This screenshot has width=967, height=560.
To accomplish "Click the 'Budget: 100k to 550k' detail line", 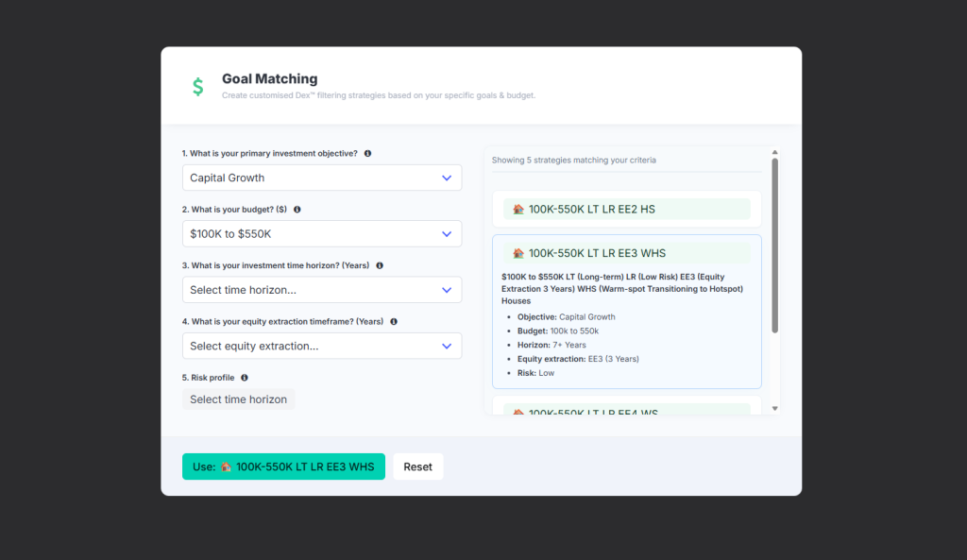I will (x=558, y=331).
